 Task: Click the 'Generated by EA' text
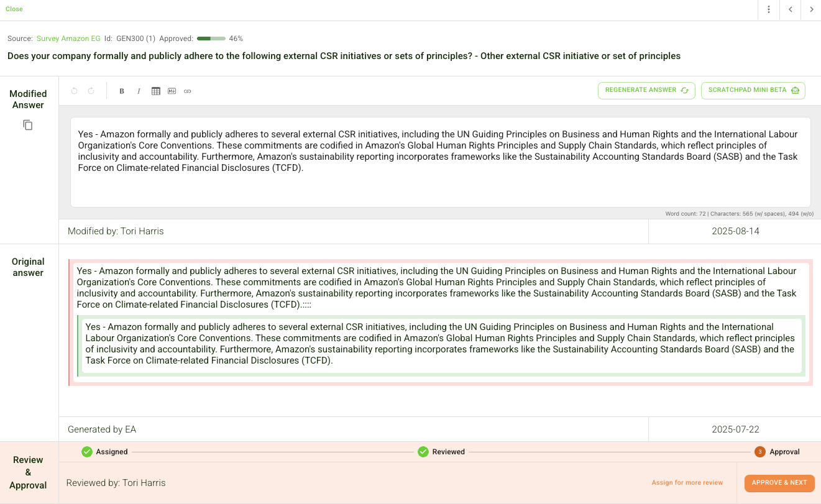[x=102, y=429]
